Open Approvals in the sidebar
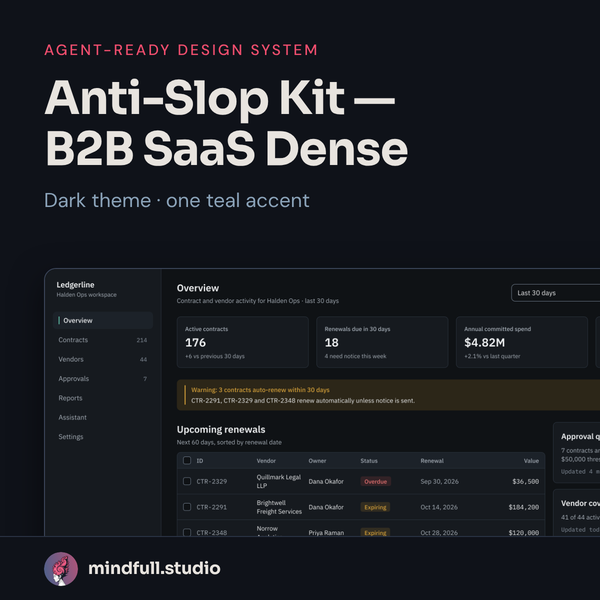The width and height of the screenshot is (600, 600). (103, 378)
